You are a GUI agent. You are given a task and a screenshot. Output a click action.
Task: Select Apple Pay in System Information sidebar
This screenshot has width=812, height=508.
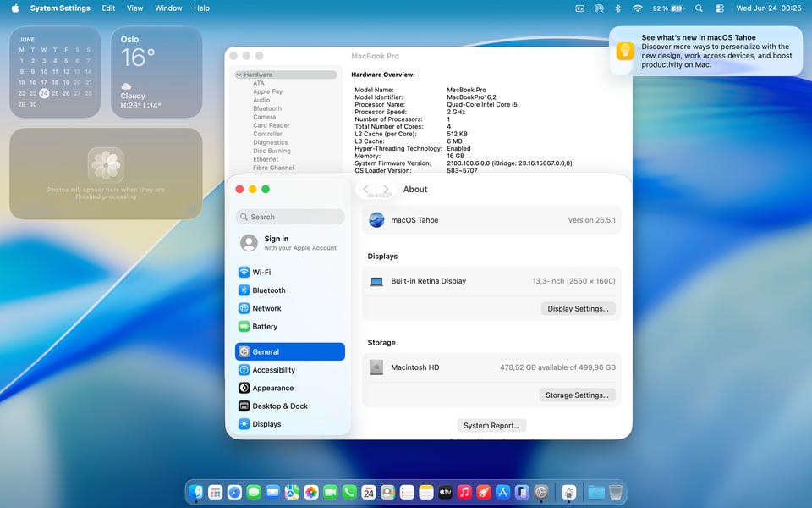(x=268, y=91)
